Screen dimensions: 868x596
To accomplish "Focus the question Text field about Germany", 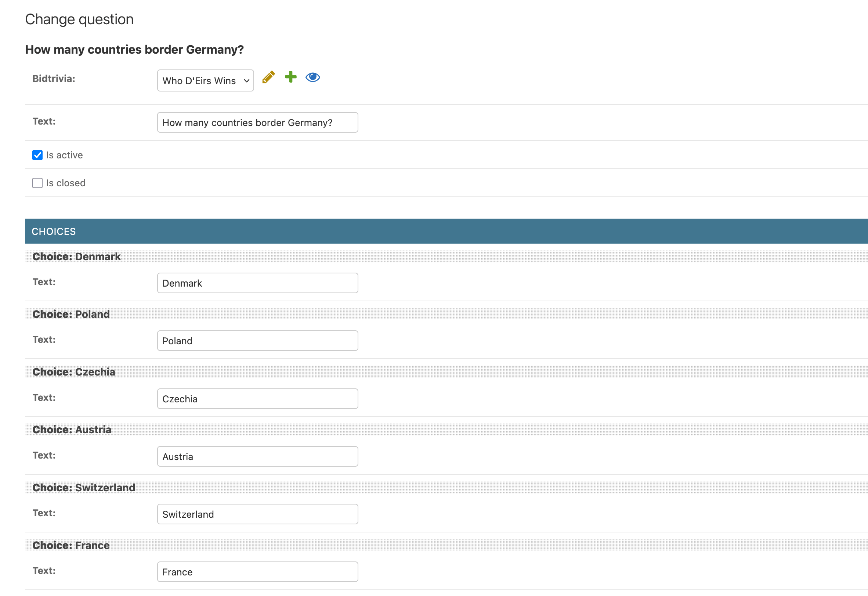I will (x=258, y=123).
